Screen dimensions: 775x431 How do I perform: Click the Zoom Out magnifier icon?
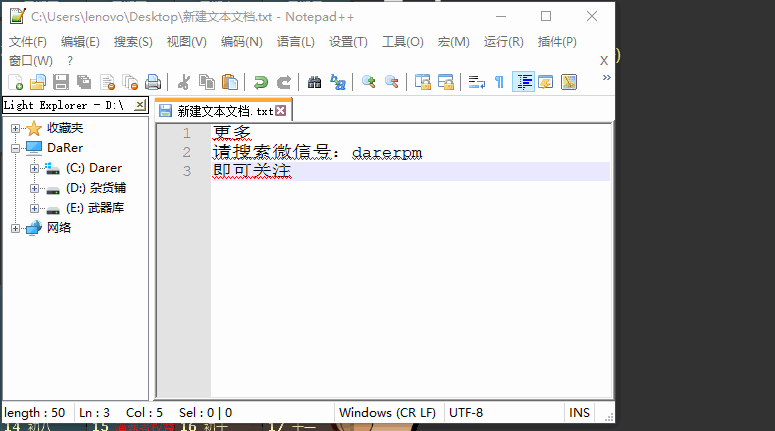pyautogui.click(x=391, y=82)
